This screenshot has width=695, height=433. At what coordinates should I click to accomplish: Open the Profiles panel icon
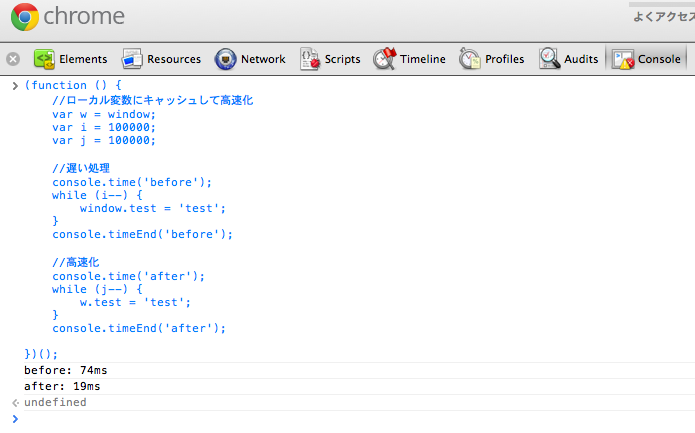click(x=469, y=59)
